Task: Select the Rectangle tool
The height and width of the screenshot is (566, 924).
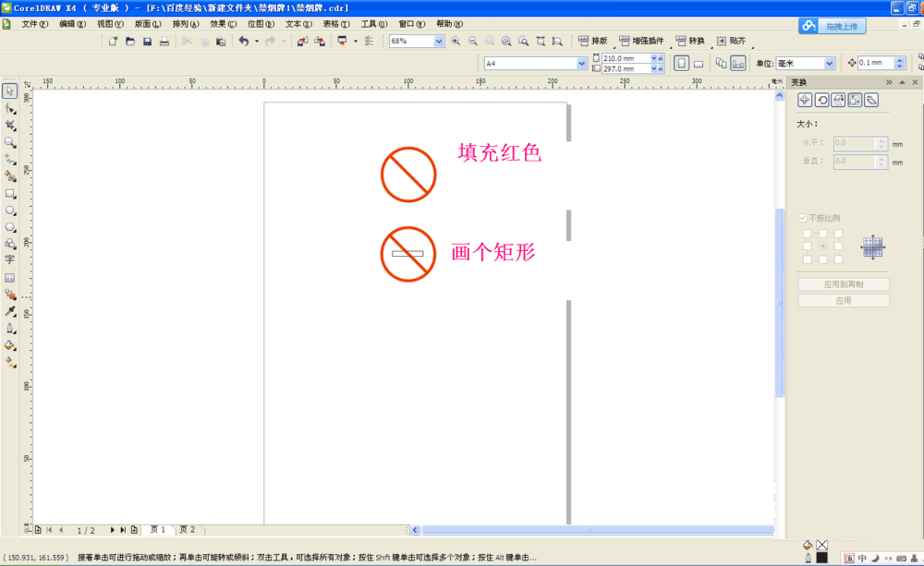Action: pyautogui.click(x=11, y=193)
